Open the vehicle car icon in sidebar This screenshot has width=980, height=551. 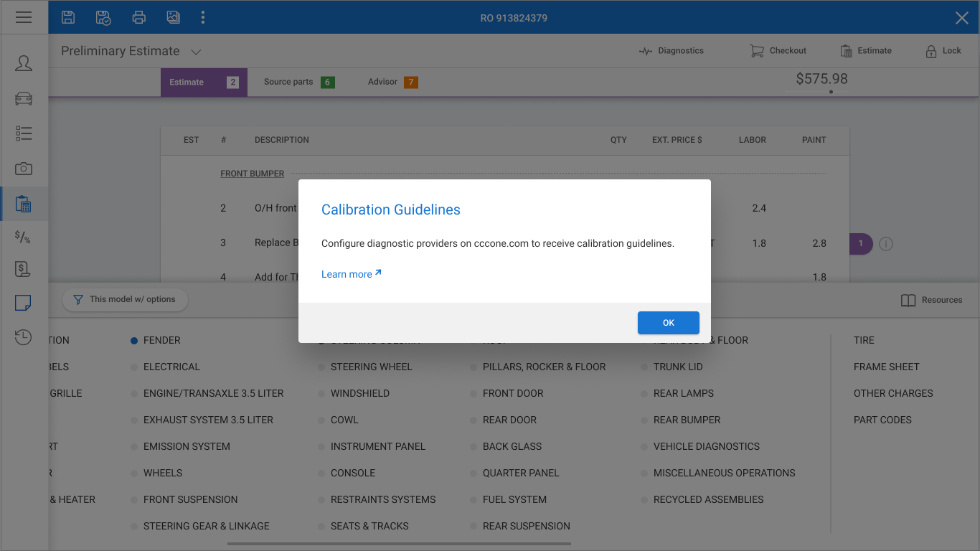24,98
